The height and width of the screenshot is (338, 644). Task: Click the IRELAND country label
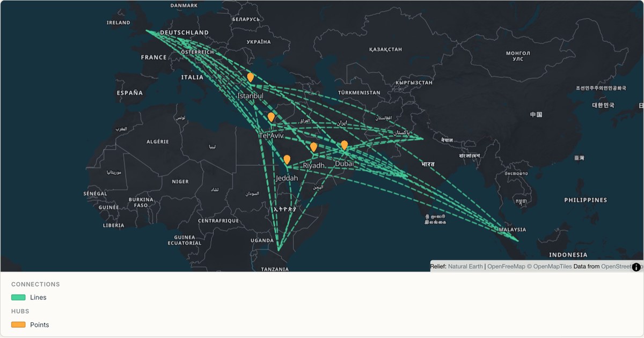(x=119, y=23)
